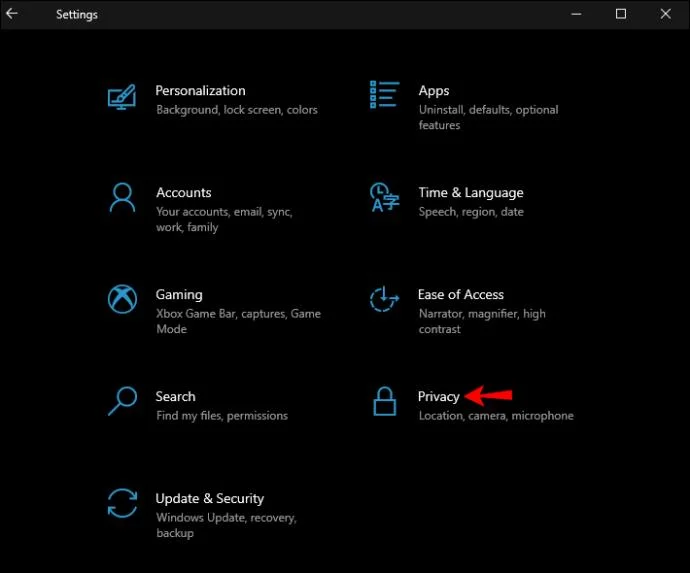
Task: Click 'Location, camera, microphone' description
Action: pos(496,416)
